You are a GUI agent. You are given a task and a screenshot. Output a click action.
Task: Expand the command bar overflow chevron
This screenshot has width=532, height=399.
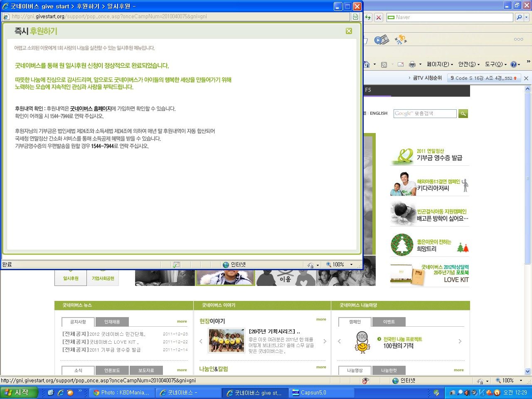528,62
